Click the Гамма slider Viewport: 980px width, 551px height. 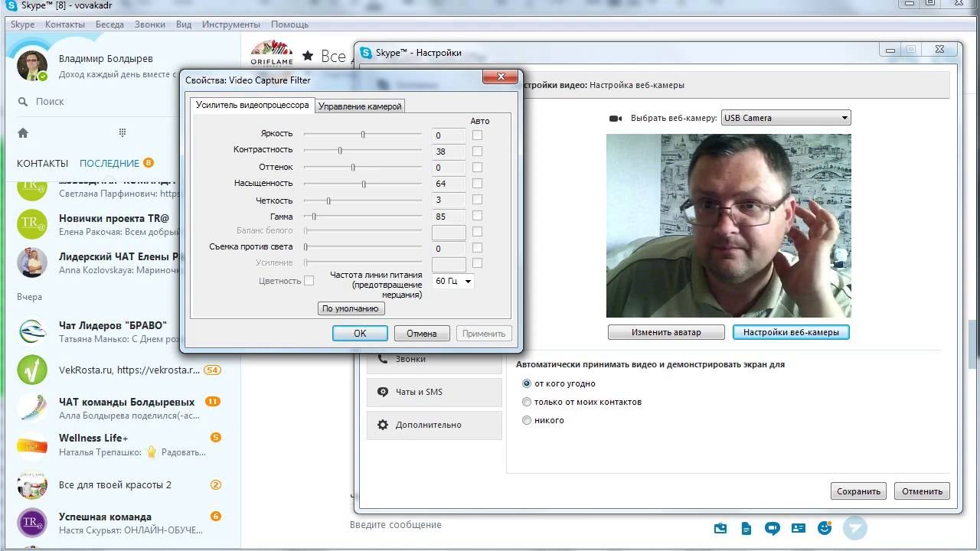click(363, 217)
